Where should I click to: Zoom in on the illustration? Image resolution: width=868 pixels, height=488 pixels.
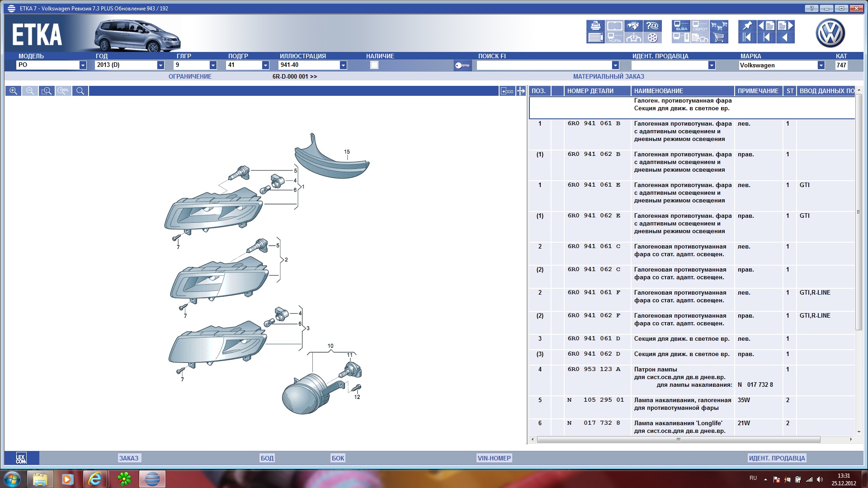[x=13, y=91]
